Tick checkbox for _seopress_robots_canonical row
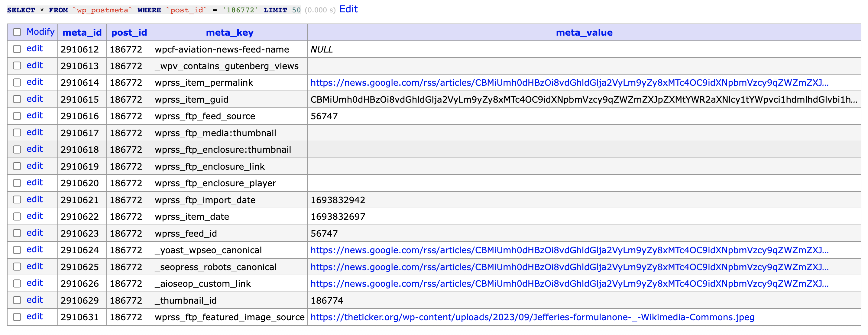Viewport: 868px width, 335px height. point(17,266)
